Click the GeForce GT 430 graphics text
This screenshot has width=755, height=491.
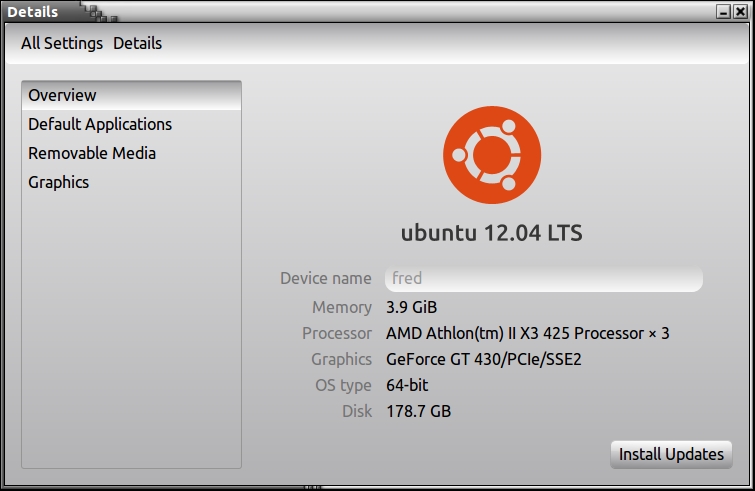(483, 359)
